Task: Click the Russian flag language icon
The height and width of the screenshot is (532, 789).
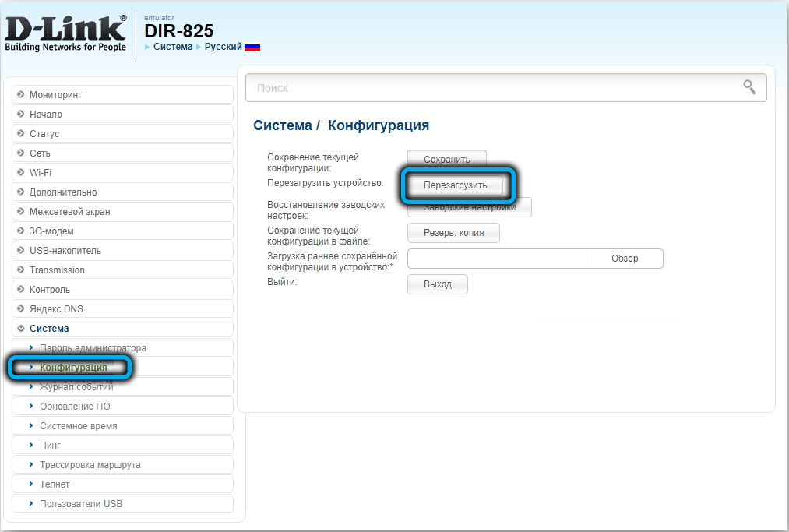Action: coord(252,47)
